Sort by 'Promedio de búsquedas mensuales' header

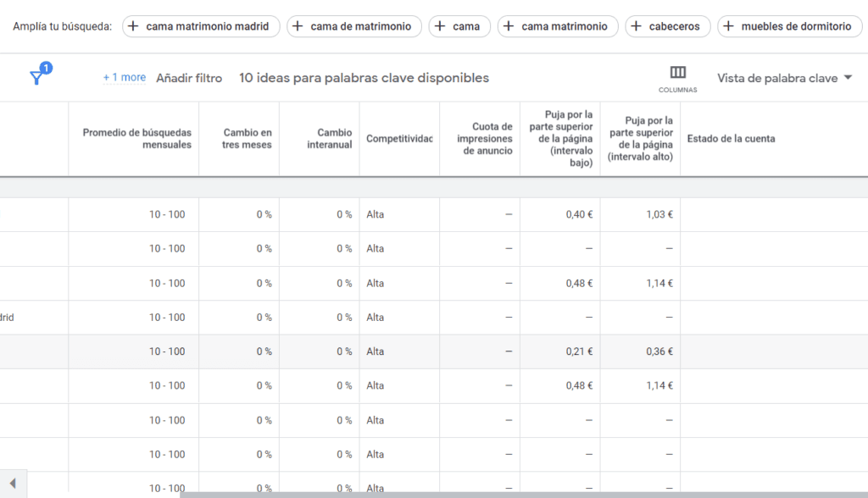coord(136,136)
